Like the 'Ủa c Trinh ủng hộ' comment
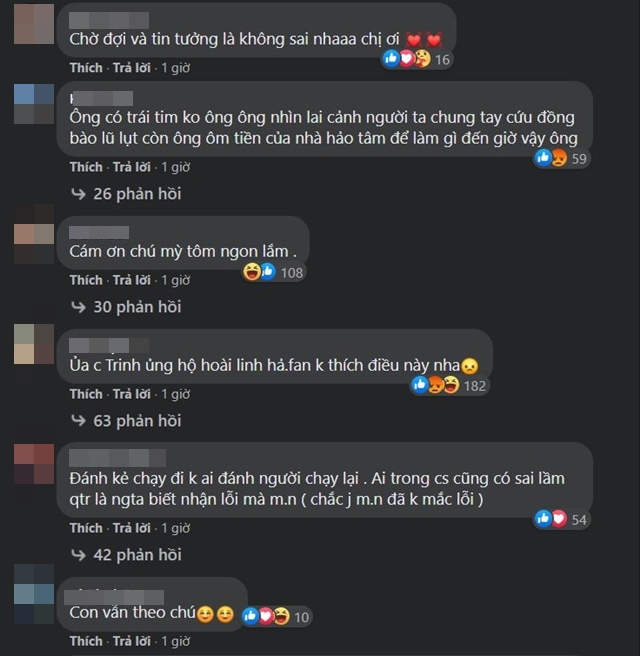640x656 pixels. [x=86, y=394]
